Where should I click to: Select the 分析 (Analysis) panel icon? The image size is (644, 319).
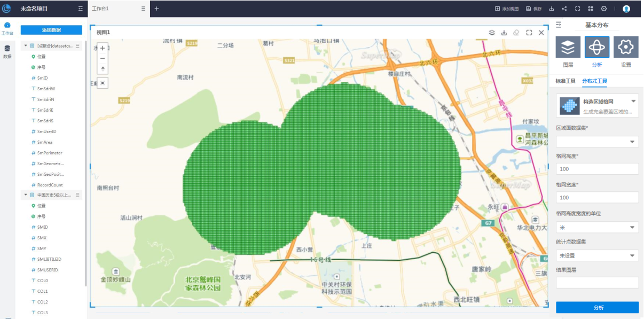coord(596,48)
